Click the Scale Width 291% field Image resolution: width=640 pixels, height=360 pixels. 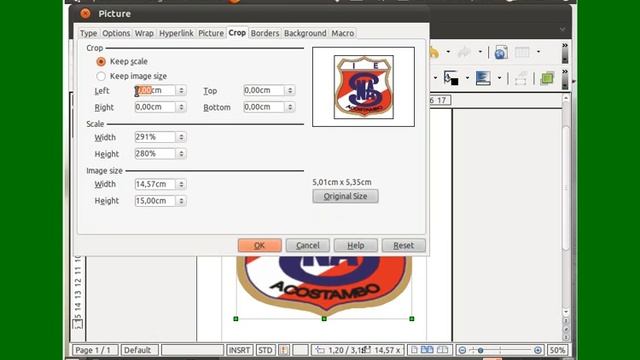(155, 137)
